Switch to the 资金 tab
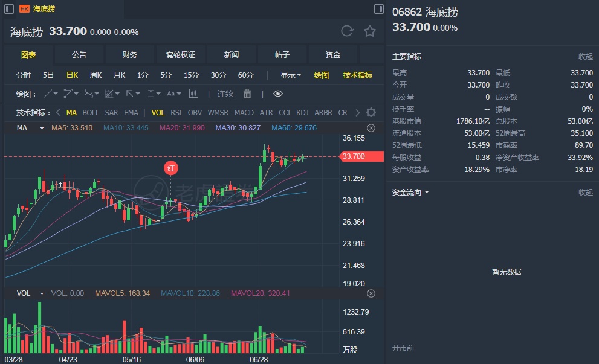Image resolution: width=599 pixels, height=364 pixels. click(x=332, y=54)
